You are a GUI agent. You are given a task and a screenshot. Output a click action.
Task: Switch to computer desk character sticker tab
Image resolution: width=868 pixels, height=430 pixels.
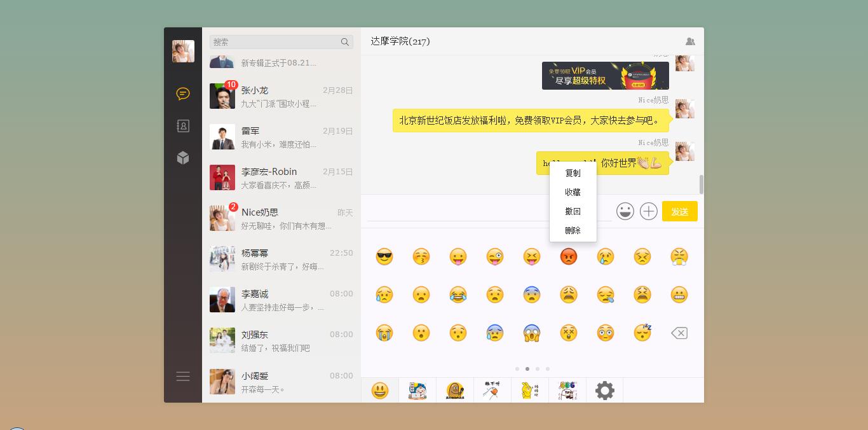coord(417,390)
